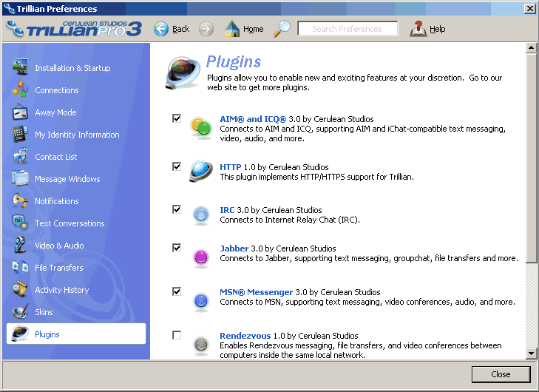Click the AIM and ICQ plugin icon
539x392 pixels.
[200, 126]
